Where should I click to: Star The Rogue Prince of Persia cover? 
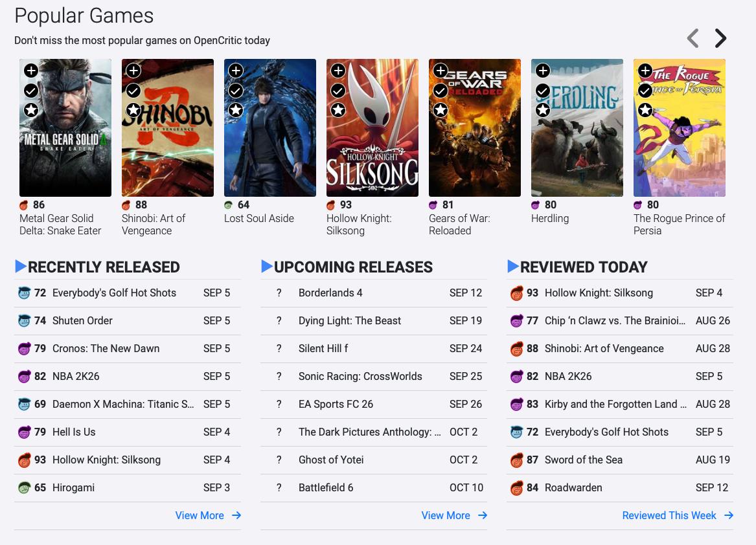click(x=645, y=110)
